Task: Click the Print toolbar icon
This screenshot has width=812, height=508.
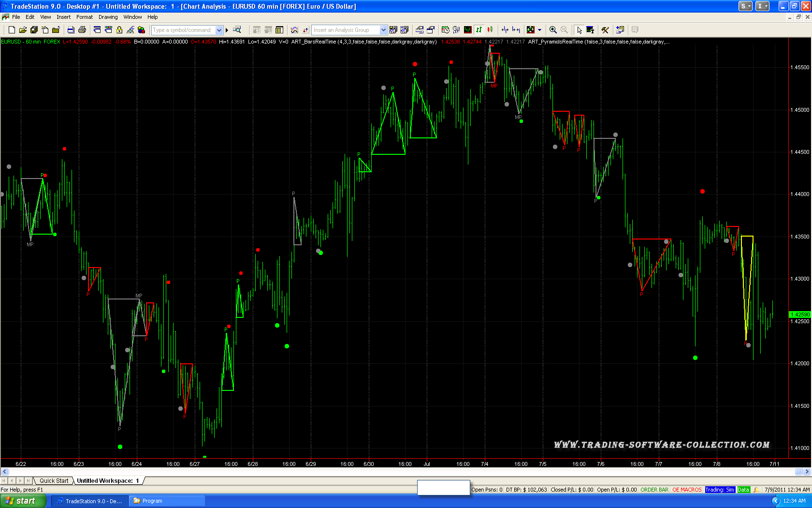Action: (82, 30)
